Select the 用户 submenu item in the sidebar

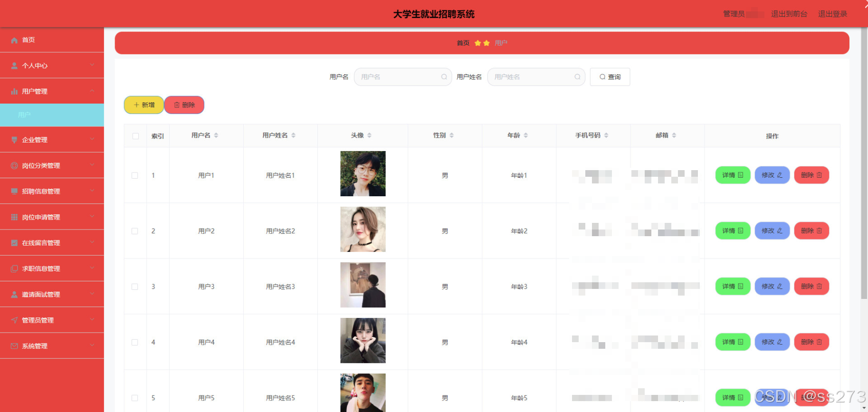52,115
